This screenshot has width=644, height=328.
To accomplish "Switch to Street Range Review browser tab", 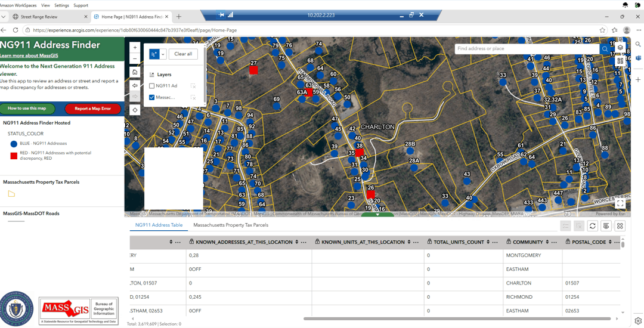I will coord(39,17).
